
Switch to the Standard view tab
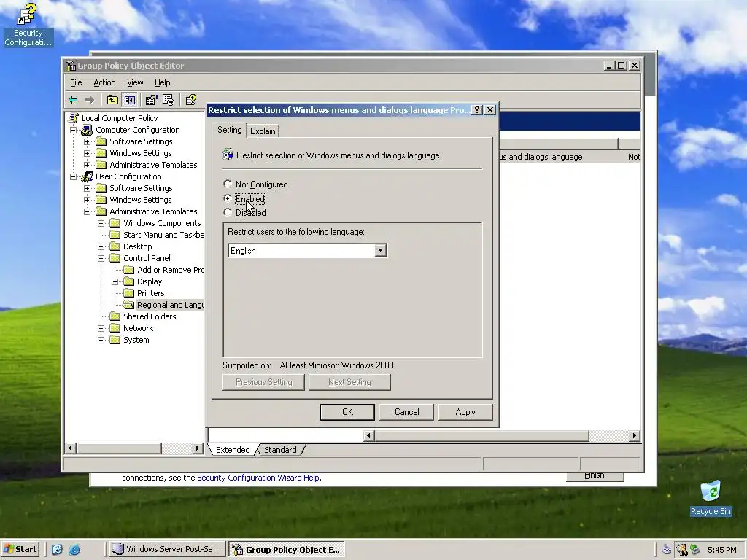click(x=280, y=450)
